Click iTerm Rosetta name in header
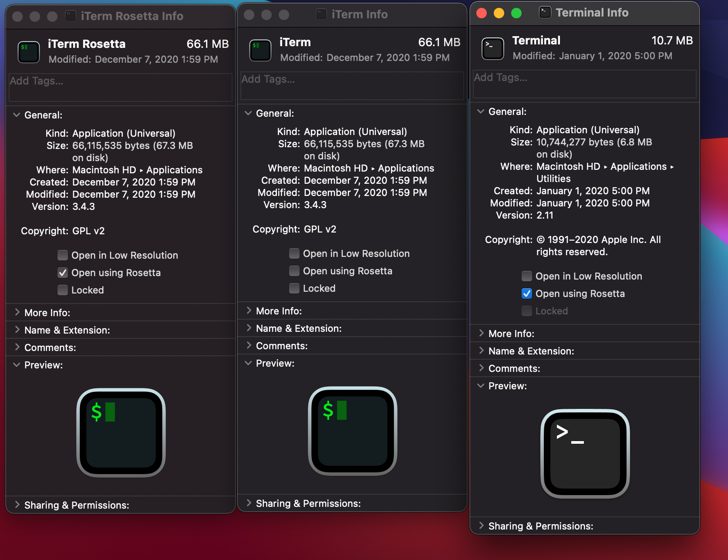 click(x=87, y=44)
